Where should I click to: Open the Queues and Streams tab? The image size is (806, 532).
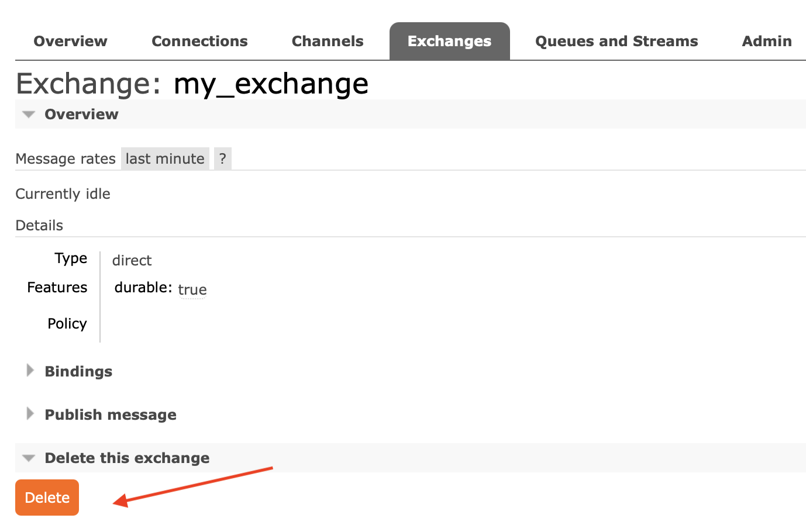click(616, 41)
